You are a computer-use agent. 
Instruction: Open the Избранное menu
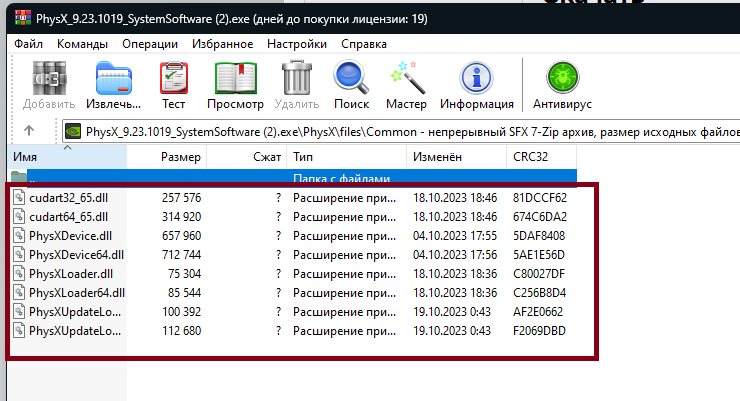222,44
